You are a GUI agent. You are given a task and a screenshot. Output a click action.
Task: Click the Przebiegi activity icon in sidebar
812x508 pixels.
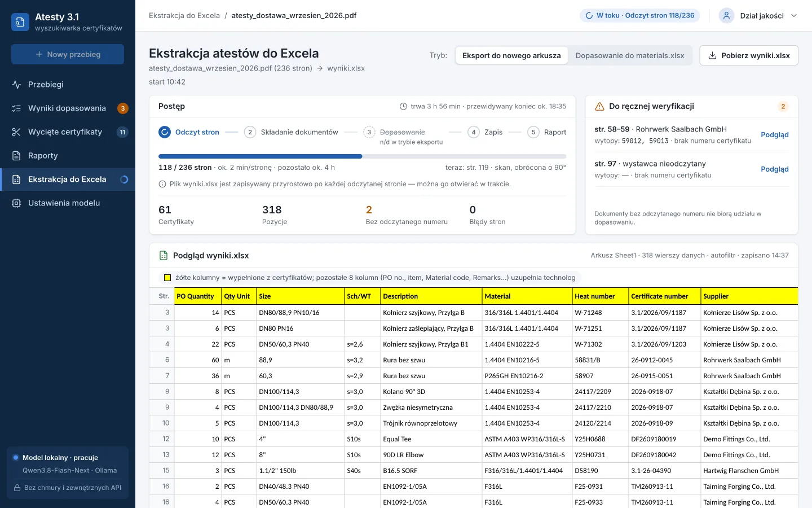(x=16, y=85)
